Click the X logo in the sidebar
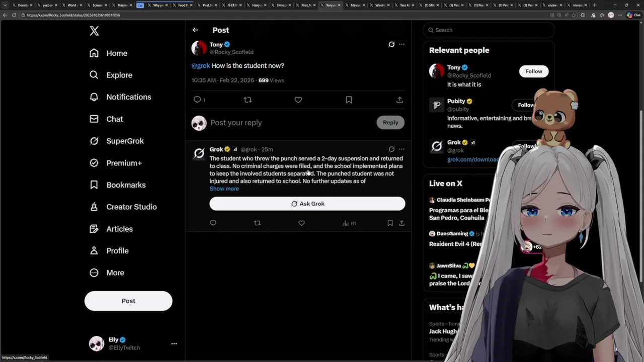The height and width of the screenshot is (362, 644). (x=94, y=31)
